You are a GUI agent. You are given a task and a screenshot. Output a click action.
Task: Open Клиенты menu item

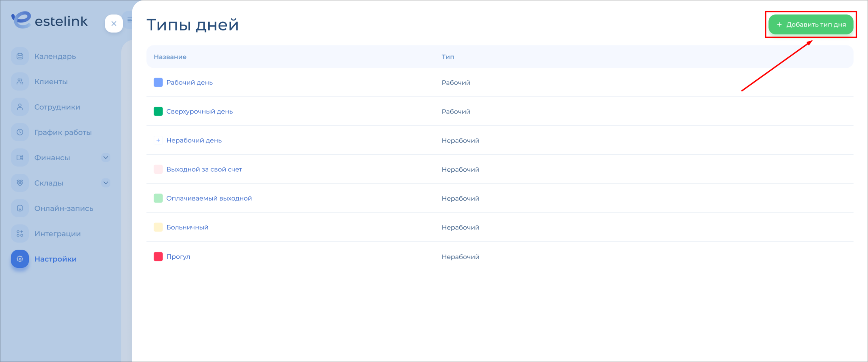(51, 81)
